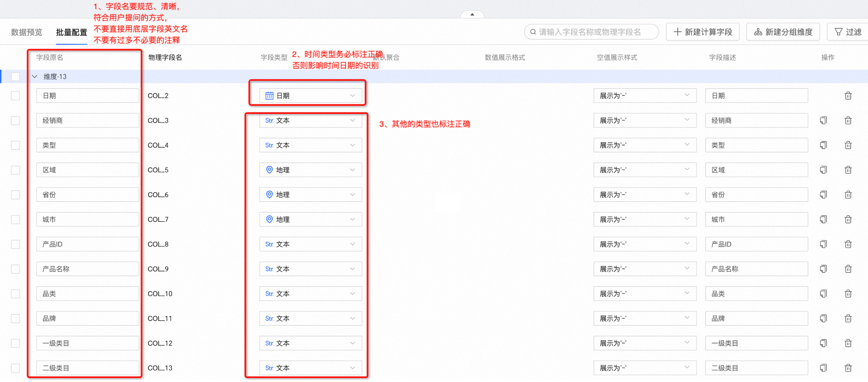
Task: Check the 经销商 row checkbox
Action: [15, 120]
